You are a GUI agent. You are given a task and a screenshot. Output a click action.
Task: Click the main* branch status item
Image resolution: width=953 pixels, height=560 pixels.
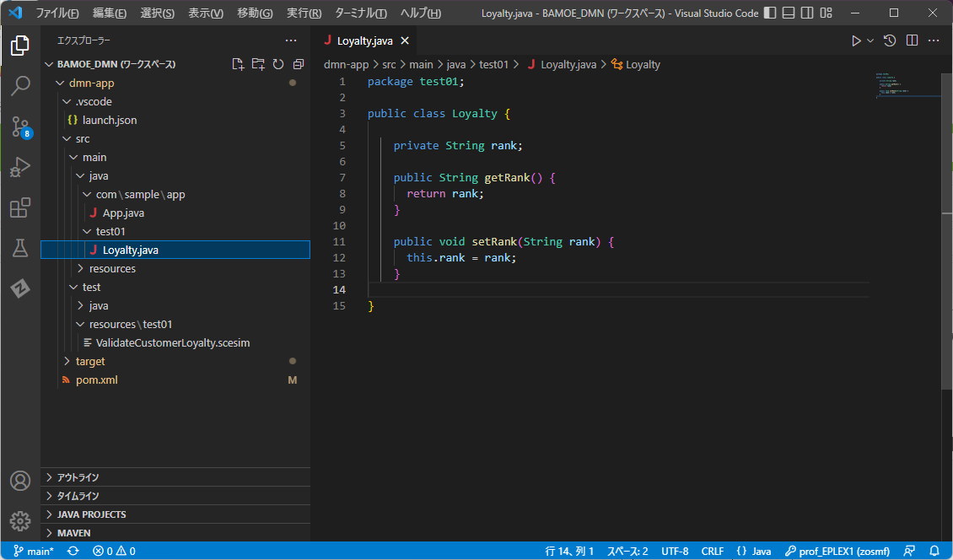(34, 551)
